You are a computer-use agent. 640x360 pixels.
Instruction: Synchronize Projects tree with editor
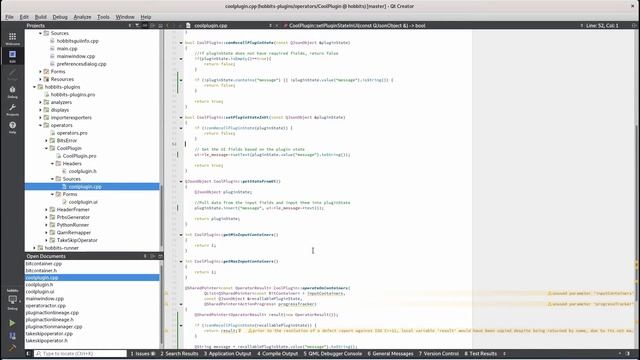click(x=145, y=25)
